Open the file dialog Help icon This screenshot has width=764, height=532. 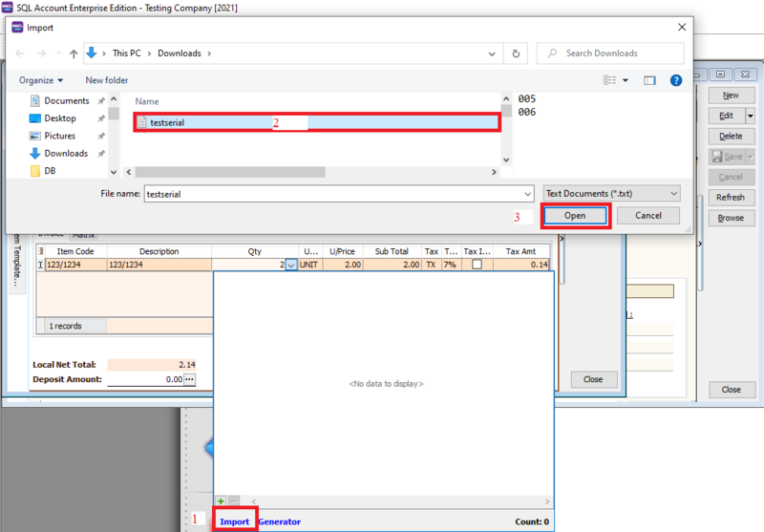676,81
